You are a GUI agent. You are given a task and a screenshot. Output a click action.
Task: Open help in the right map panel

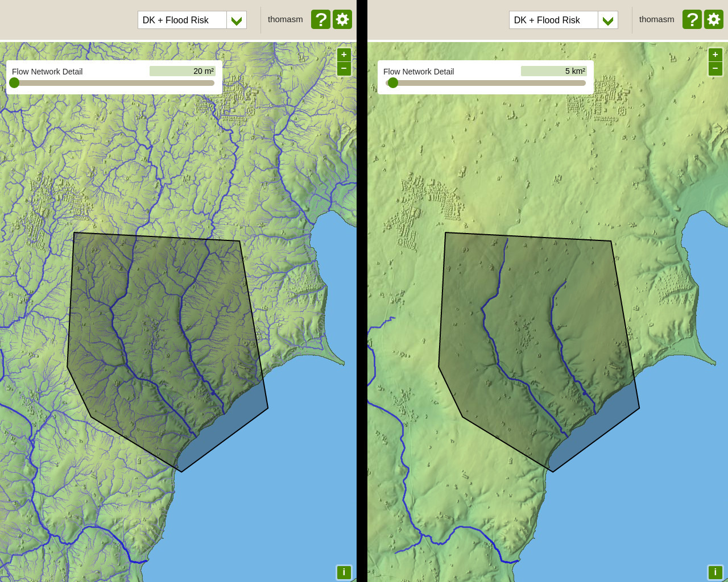pyautogui.click(x=692, y=19)
